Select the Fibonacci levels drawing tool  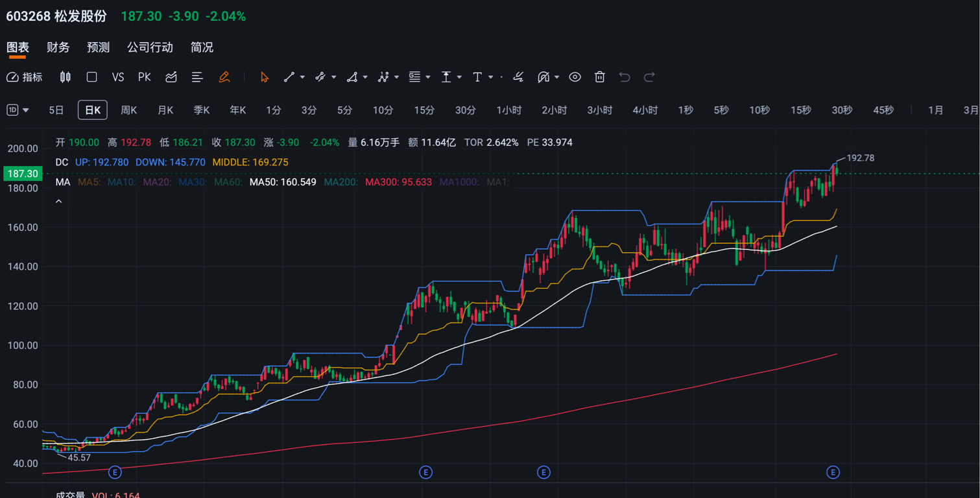pyautogui.click(x=414, y=77)
